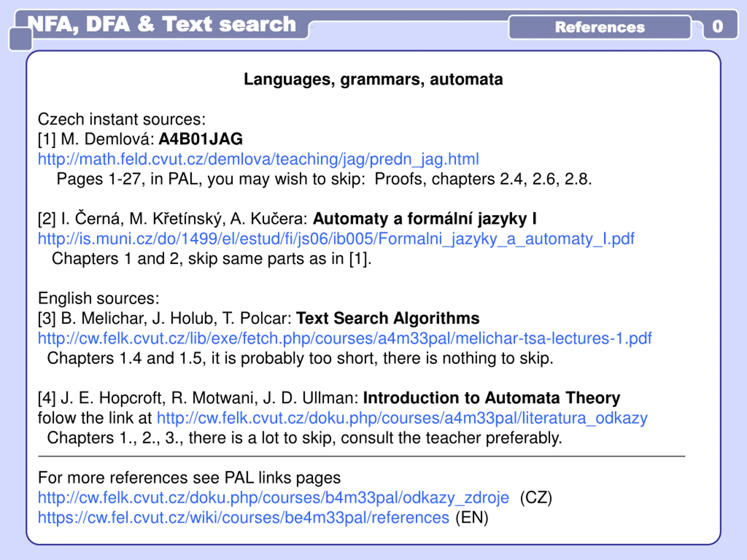The width and height of the screenshot is (747, 560).
Task: Open the is.muni.cz Formalni_jazyky_a_automaty_I.pdf link
Action: coord(336,239)
